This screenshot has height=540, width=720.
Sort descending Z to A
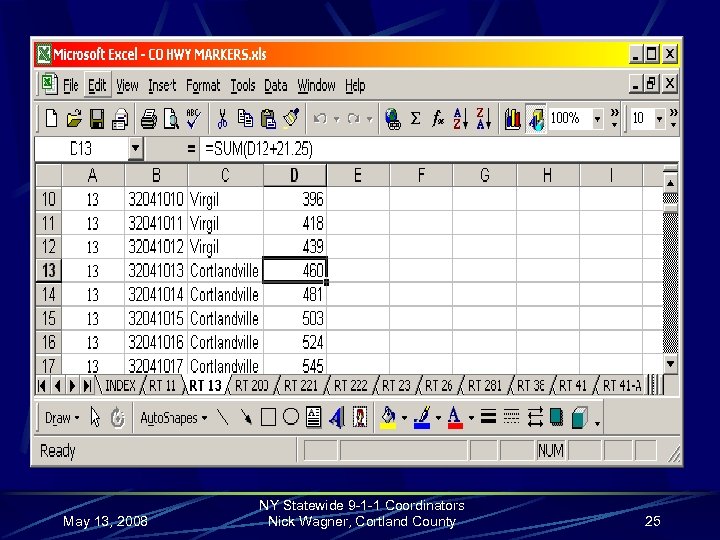click(x=483, y=119)
